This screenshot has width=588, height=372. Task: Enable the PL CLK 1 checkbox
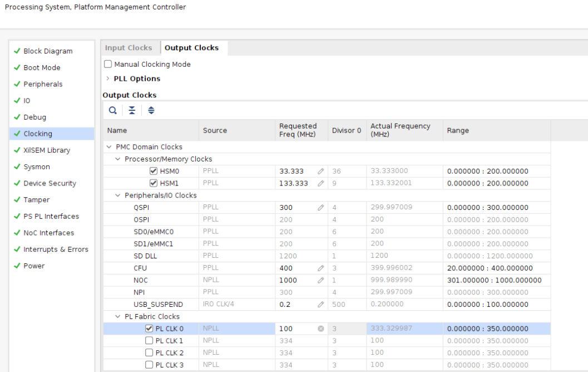click(149, 340)
